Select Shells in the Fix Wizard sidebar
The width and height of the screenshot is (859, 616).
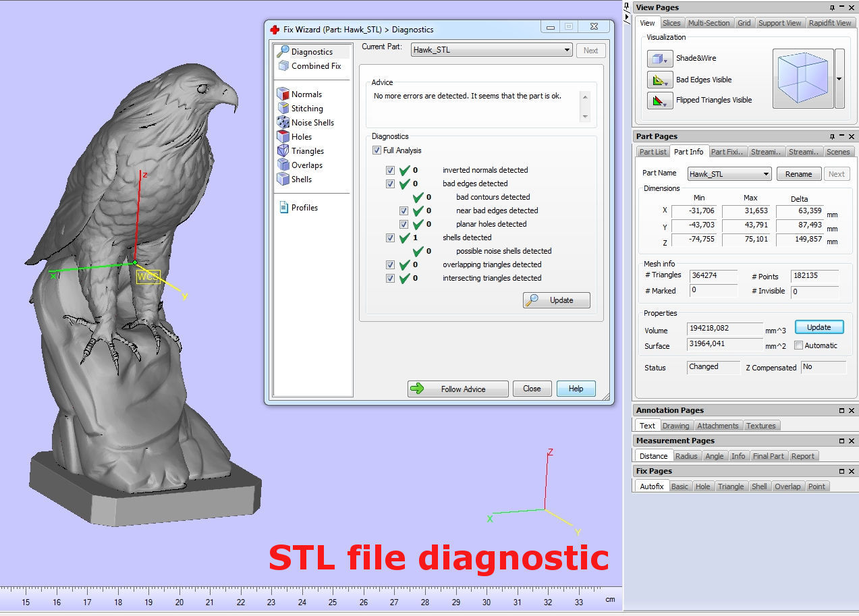pyautogui.click(x=295, y=179)
